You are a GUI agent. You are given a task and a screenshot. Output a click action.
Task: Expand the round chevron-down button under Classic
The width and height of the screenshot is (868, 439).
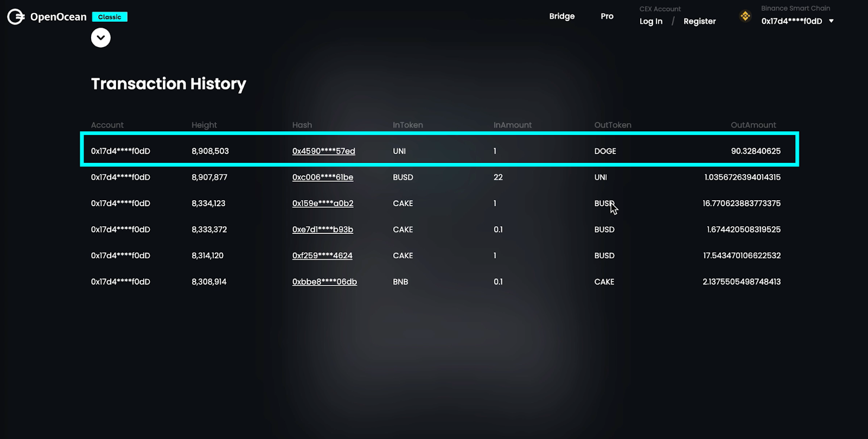pyautogui.click(x=101, y=37)
